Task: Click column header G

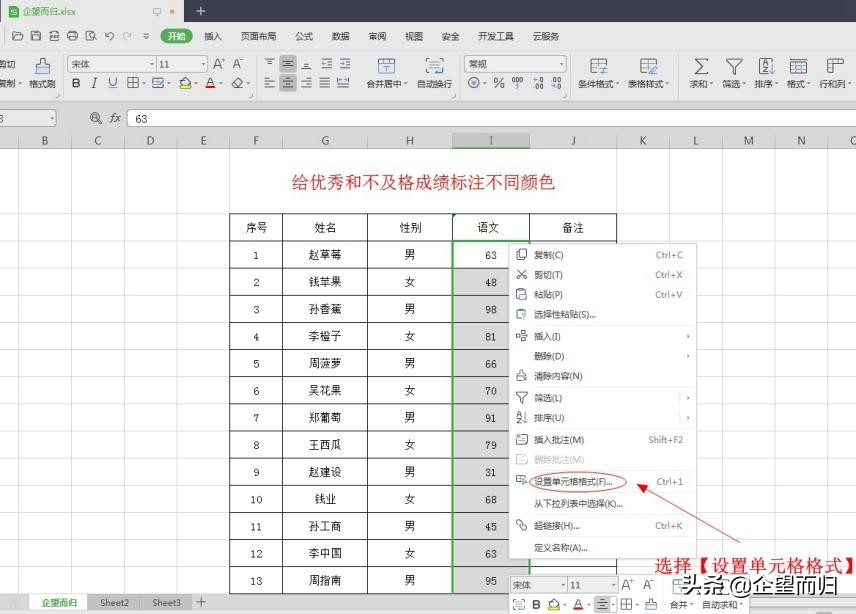Action: click(x=325, y=141)
